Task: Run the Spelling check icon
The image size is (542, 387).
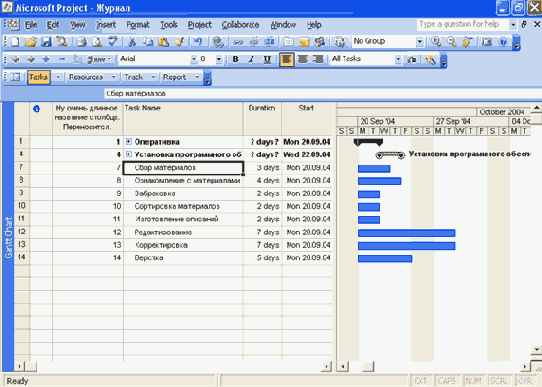Action: pyautogui.click(x=112, y=42)
